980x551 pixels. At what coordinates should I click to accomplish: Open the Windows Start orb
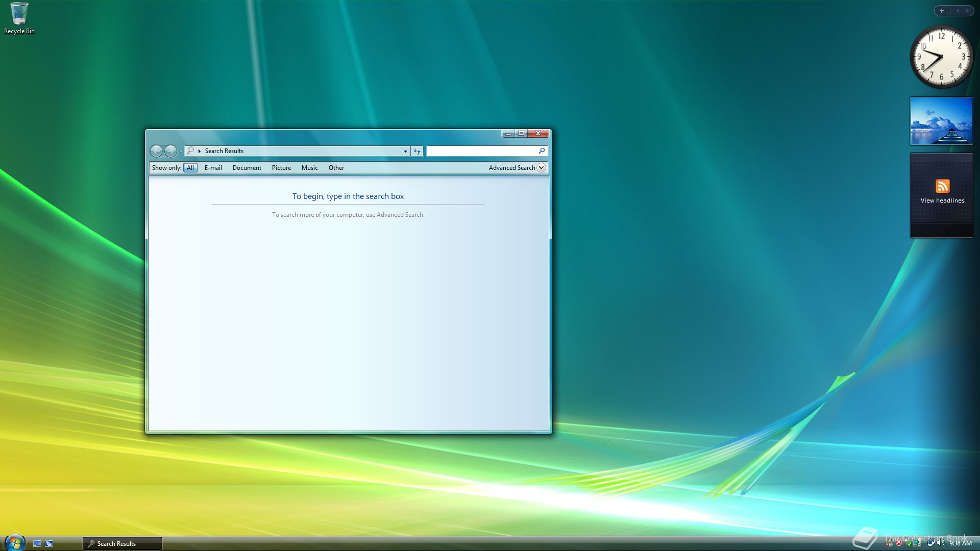pyautogui.click(x=14, y=543)
